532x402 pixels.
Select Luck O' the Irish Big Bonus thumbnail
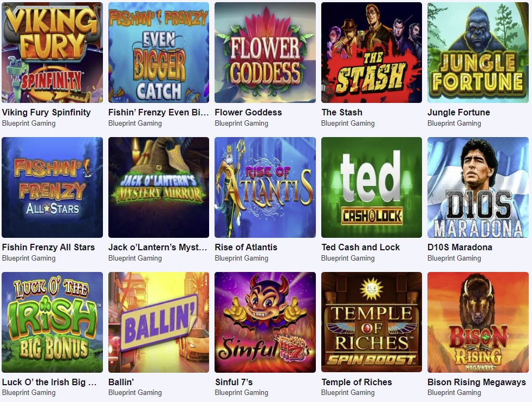pos(52,322)
